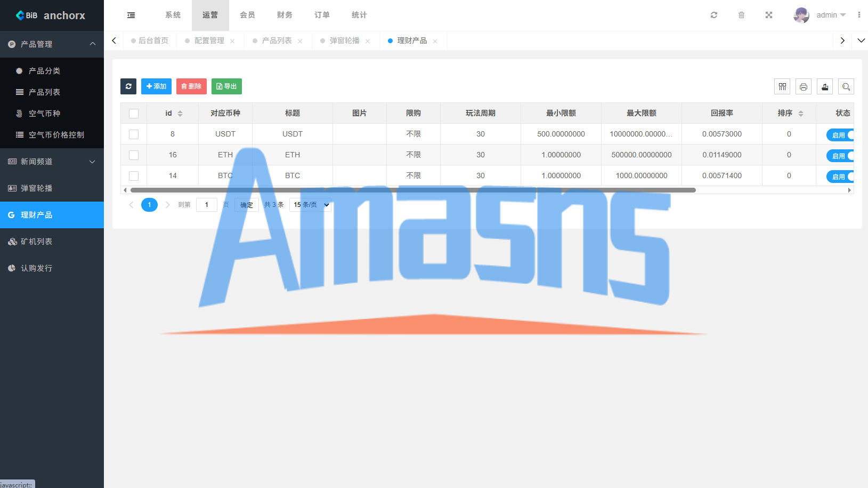Expand the 新闻频道 sidebar group

click(52, 162)
